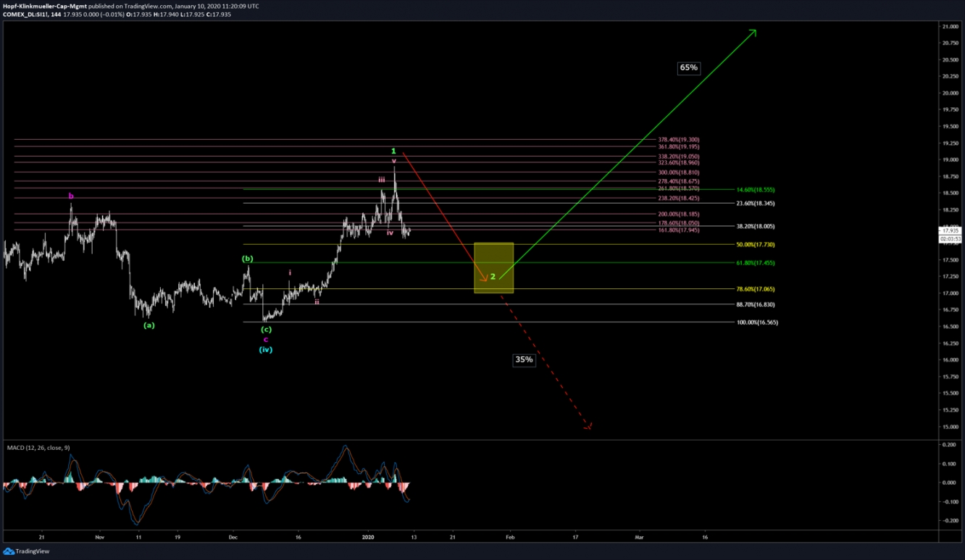Image resolution: width=965 pixels, height=560 pixels.
Task: Click the 19.000 price axis label
Action: coord(950,160)
